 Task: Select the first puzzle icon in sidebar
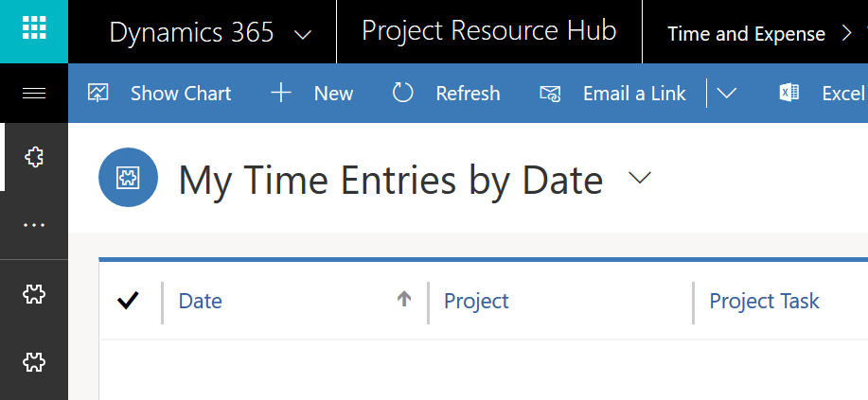34,157
